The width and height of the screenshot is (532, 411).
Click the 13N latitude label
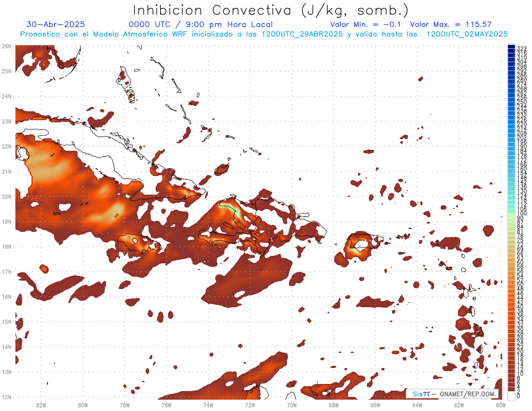[6, 372]
